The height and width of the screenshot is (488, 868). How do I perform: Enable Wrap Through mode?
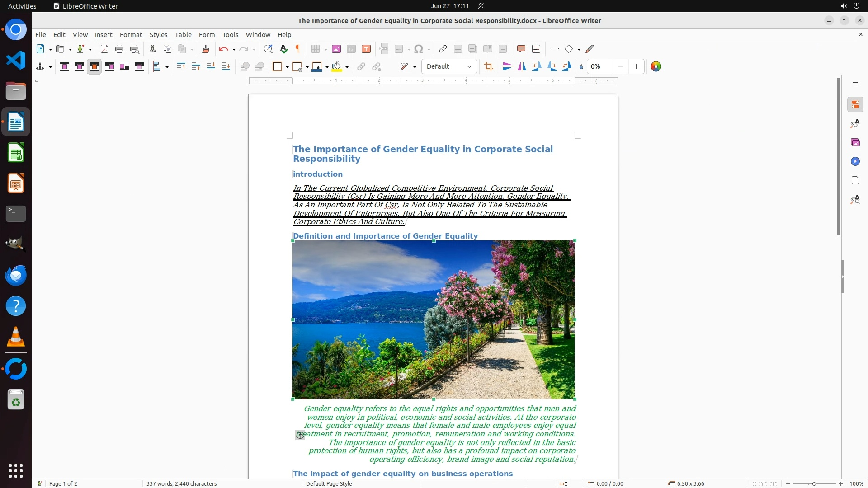(x=139, y=67)
